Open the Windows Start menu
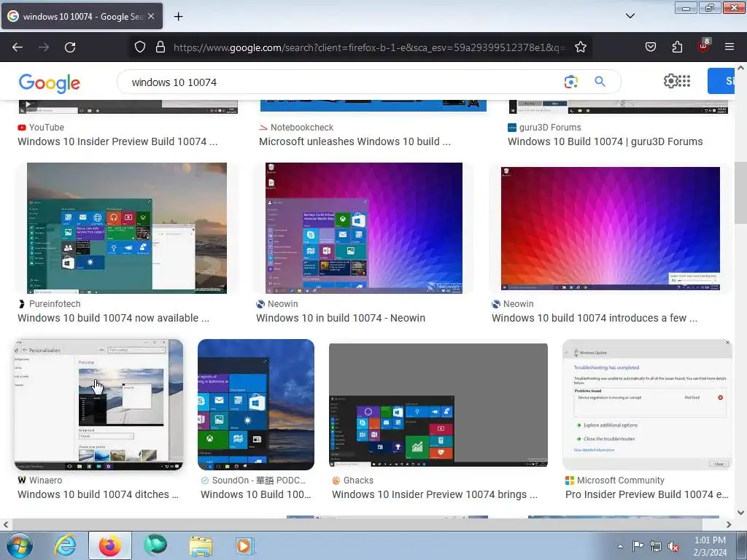Image resolution: width=747 pixels, height=560 pixels. 20,545
